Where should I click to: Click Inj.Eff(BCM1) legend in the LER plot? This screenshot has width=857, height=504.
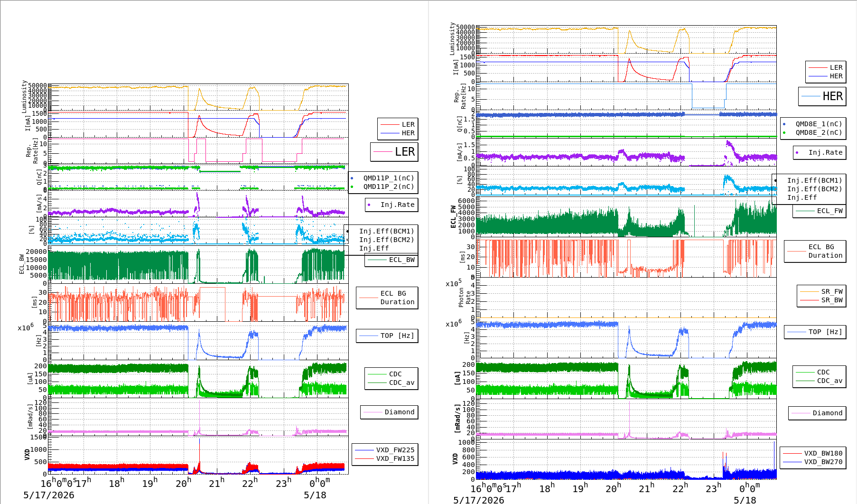click(386, 231)
